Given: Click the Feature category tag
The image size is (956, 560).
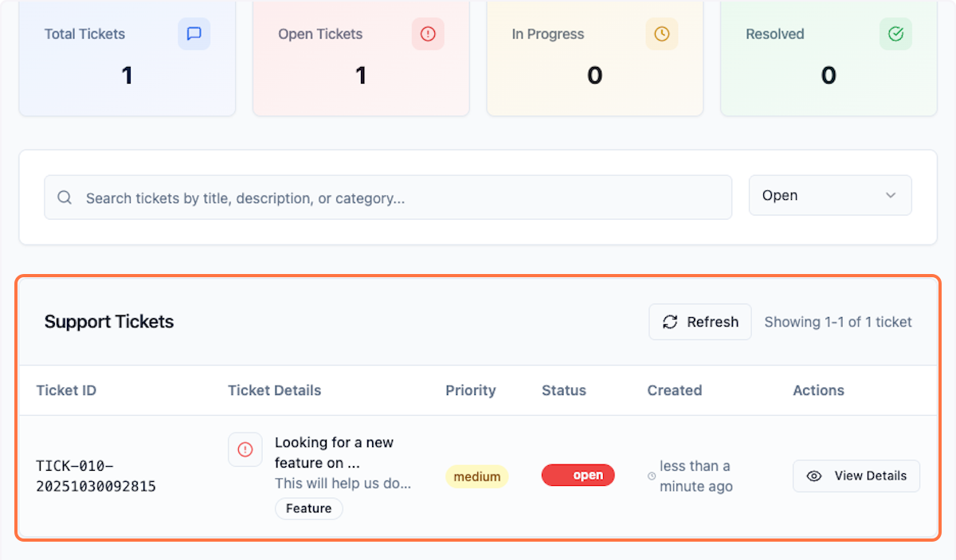Looking at the screenshot, I should [309, 508].
